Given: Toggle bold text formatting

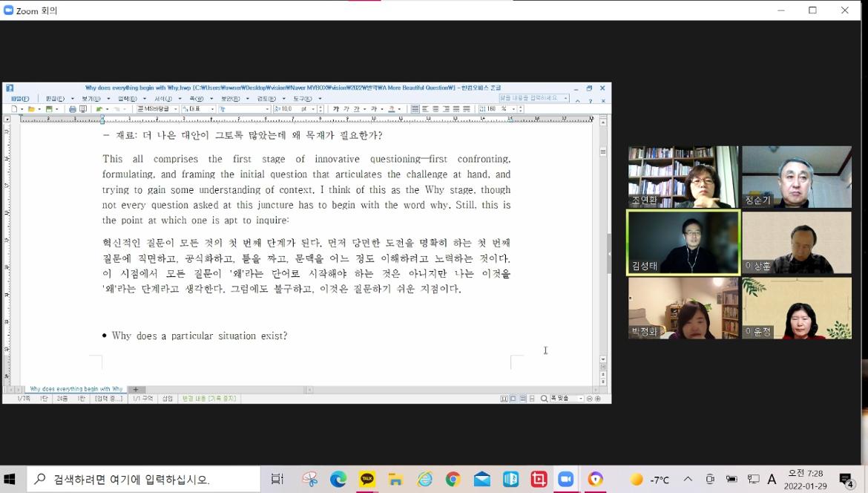Looking at the screenshot, I should tap(336, 109).
